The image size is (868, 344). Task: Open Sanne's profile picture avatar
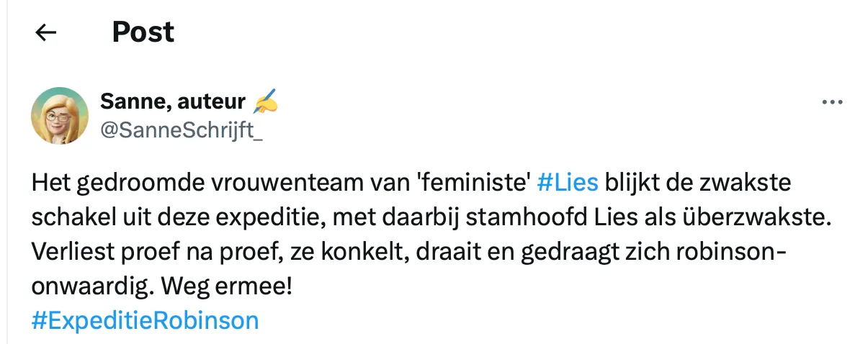tap(60, 115)
